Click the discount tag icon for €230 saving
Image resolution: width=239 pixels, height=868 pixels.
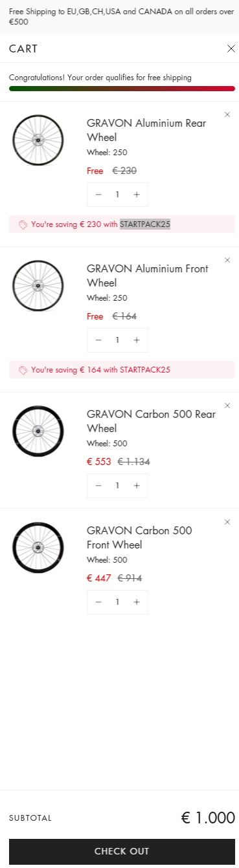(x=23, y=224)
